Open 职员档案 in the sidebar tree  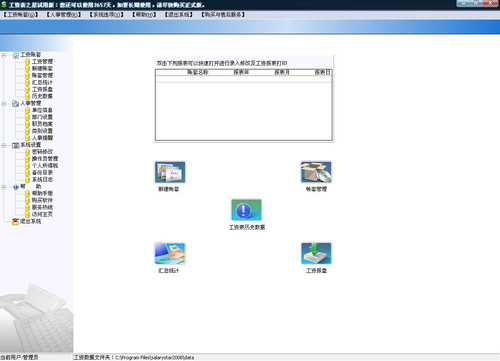[42, 124]
